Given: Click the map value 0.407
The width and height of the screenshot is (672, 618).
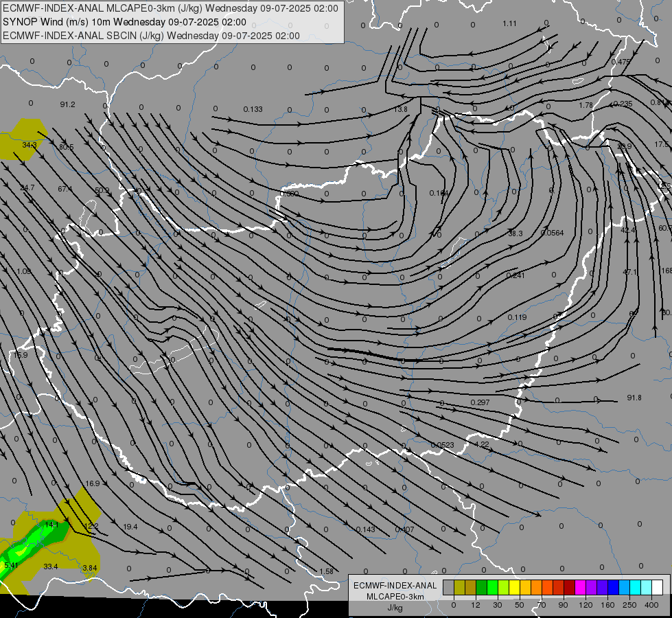Looking at the screenshot, I should click(x=404, y=529).
